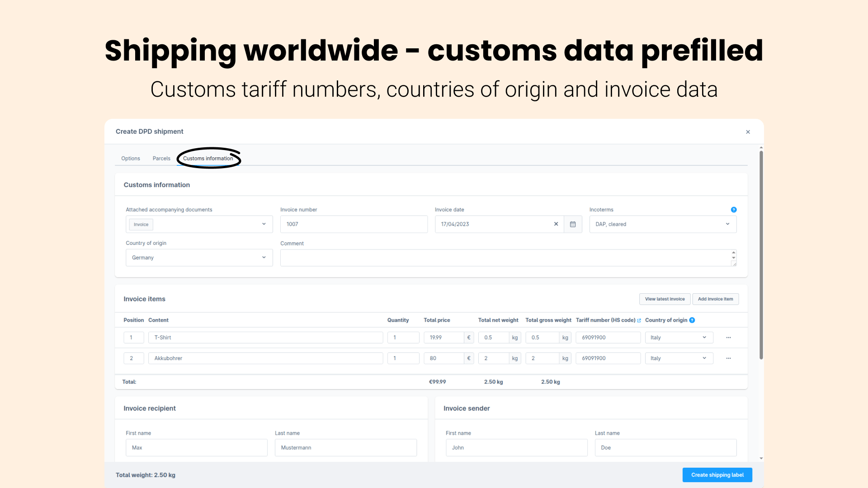Image resolution: width=868 pixels, height=488 pixels.
Task: Click into the Comment text area
Action: [508, 258]
